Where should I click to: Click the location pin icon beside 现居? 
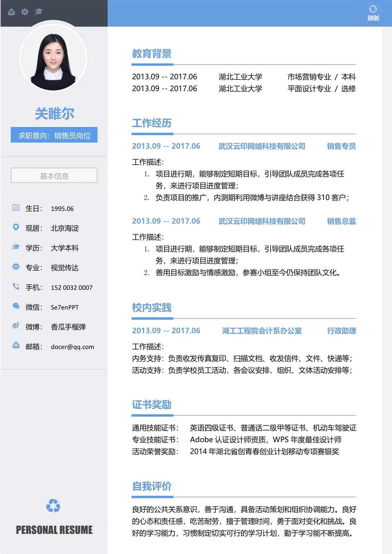pyautogui.click(x=16, y=227)
